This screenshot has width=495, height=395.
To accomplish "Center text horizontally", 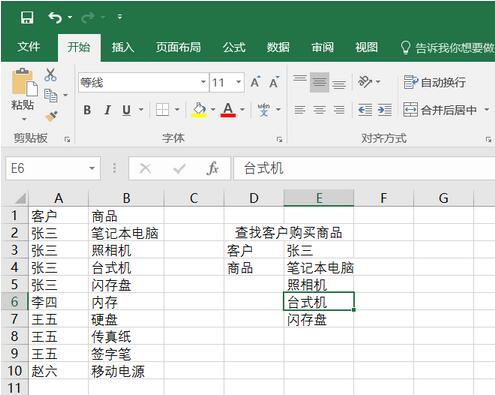I will click(319, 110).
